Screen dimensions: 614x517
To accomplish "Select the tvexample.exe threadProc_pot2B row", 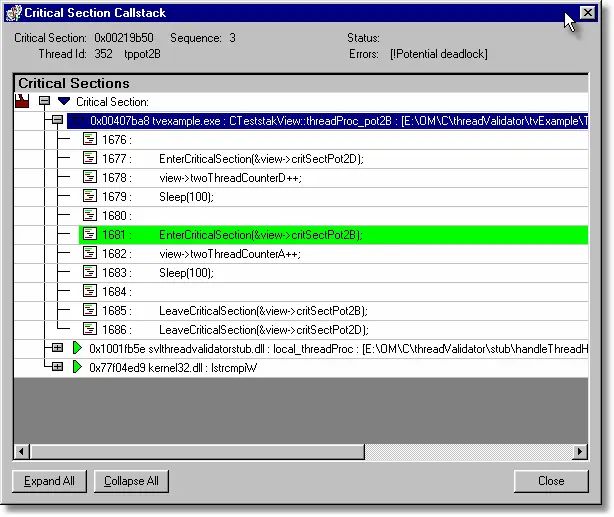I will point(327,121).
